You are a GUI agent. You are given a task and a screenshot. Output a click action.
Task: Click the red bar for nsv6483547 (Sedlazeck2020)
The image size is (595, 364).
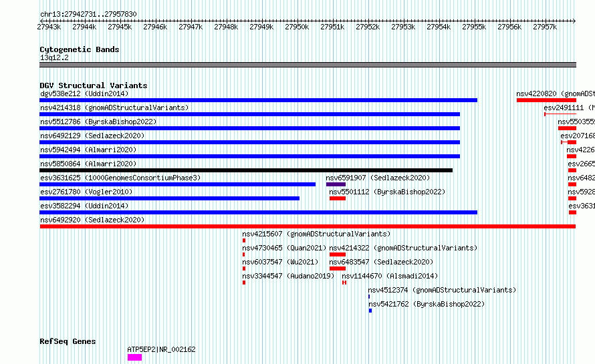(338, 268)
